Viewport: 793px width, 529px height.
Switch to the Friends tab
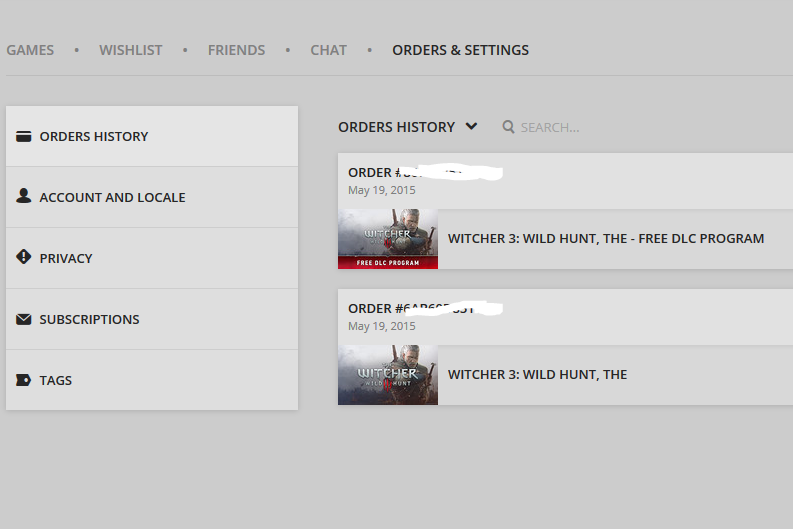236,50
